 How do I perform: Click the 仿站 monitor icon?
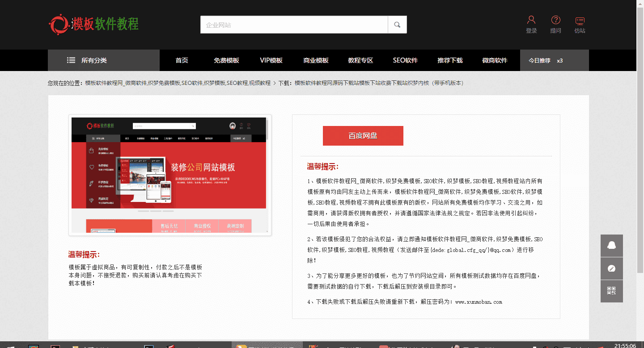(580, 21)
